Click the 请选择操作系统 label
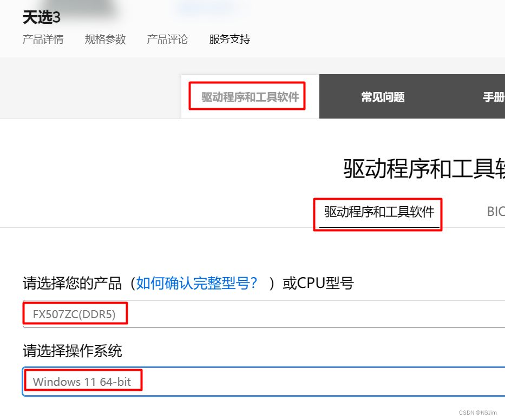505x420 pixels. (73, 351)
